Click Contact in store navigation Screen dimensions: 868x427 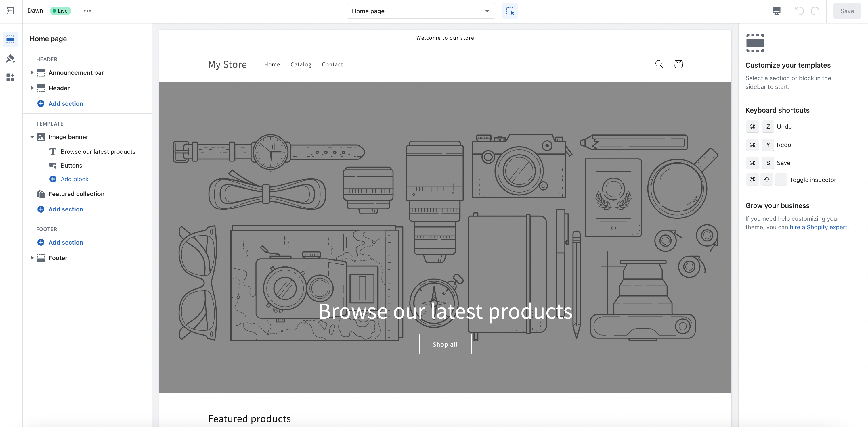click(332, 64)
